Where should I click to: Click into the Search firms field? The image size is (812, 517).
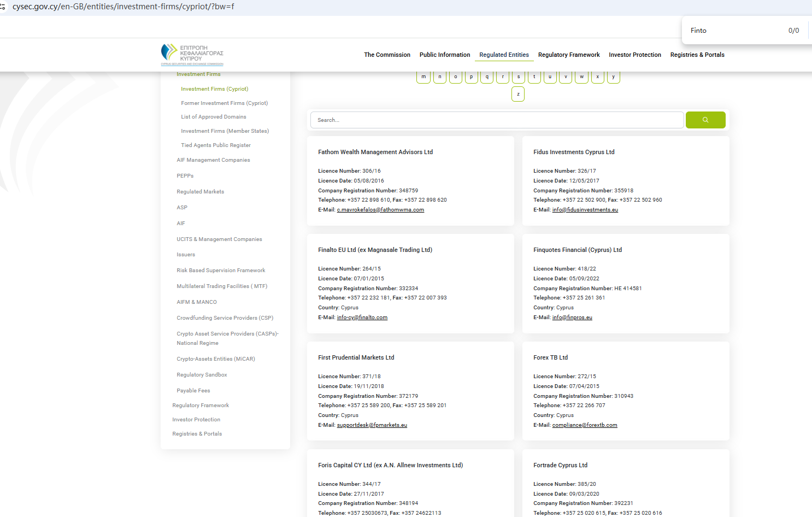point(497,120)
